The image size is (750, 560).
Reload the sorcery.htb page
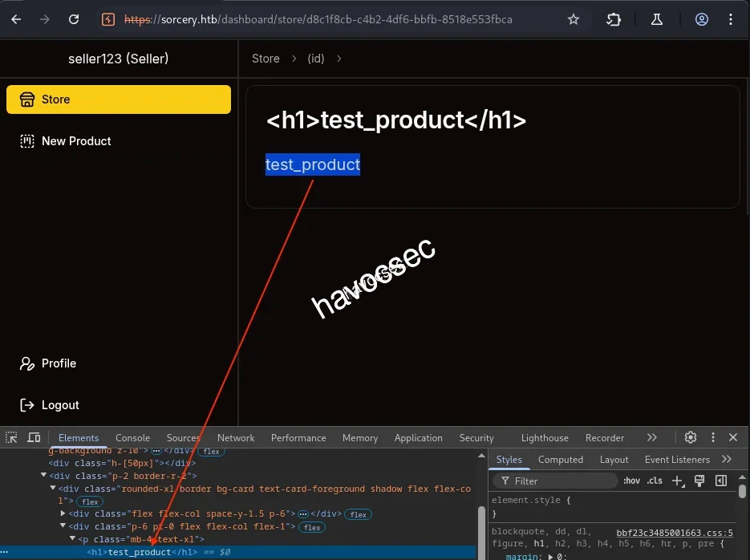pyautogui.click(x=72, y=19)
